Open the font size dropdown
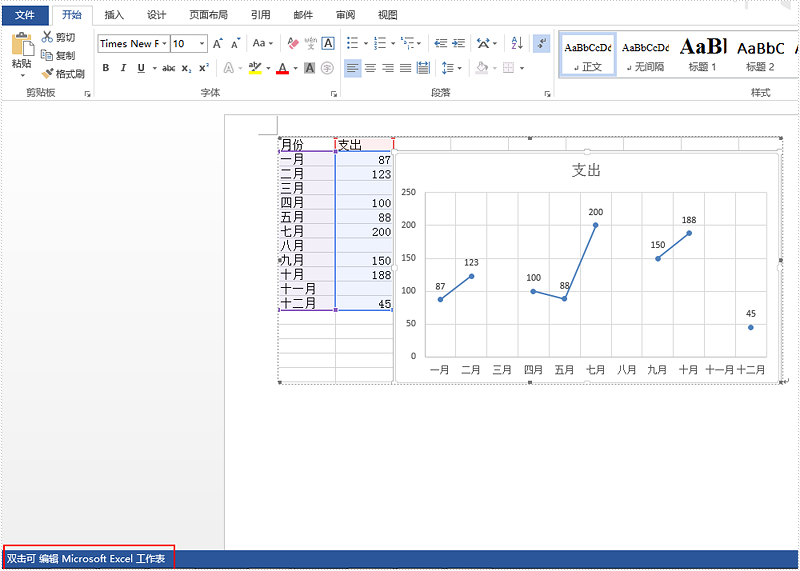Viewport: 800px width, 571px height. (202, 44)
